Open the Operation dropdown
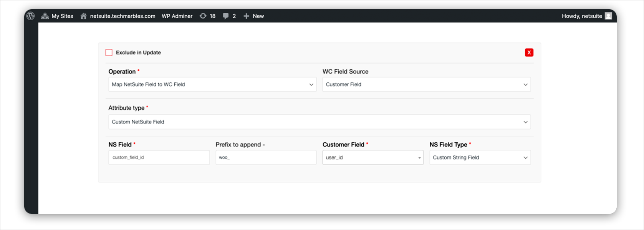Image resolution: width=644 pixels, height=230 pixels. [212, 84]
